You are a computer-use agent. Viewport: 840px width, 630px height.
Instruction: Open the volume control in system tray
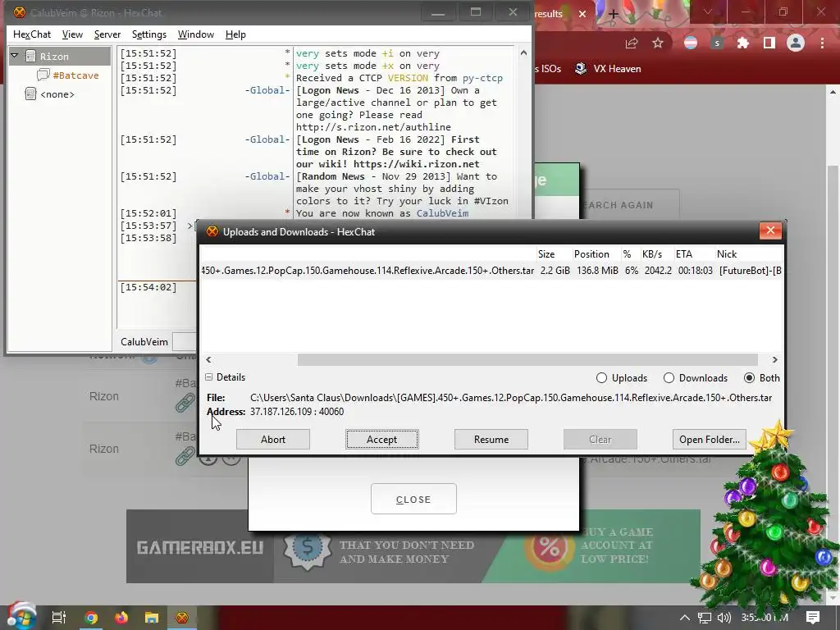tap(724, 618)
